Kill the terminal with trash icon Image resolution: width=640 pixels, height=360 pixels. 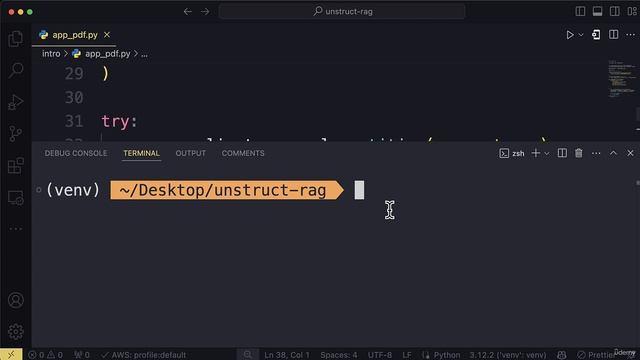point(579,153)
